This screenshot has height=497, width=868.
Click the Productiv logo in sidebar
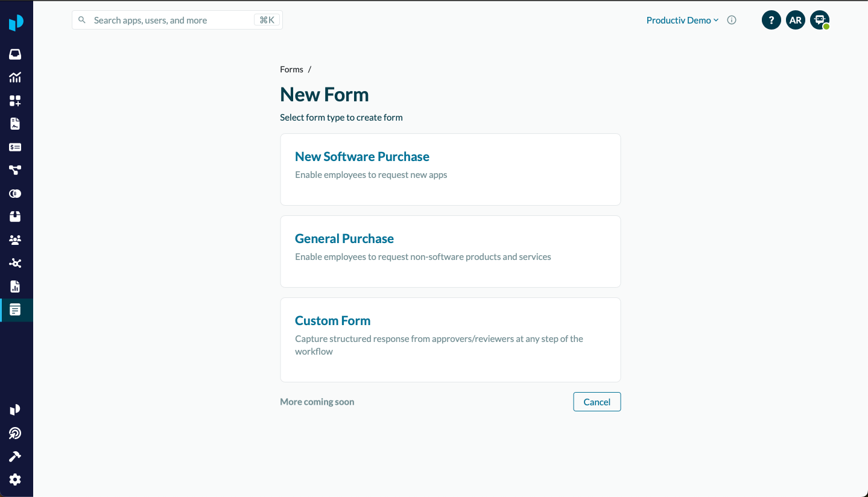pos(16,23)
